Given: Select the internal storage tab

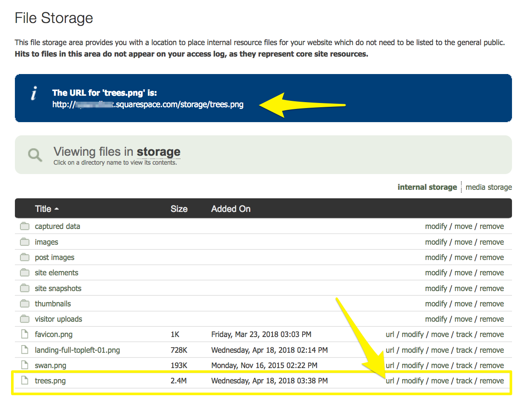Looking at the screenshot, I should [x=427, y=187].
